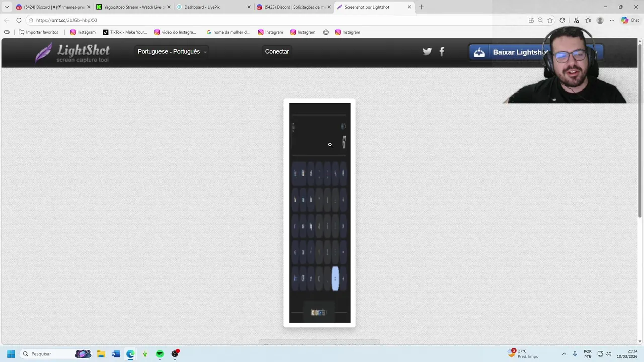This screenshot has height=362, width=644.
Task: Launch Word from the taskbar
Action: [115, 354]
